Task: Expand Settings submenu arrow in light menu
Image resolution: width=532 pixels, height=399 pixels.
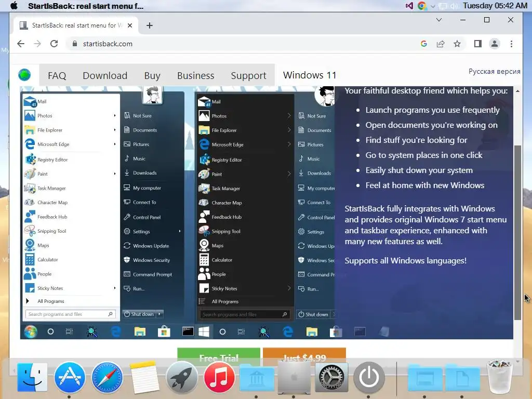Action: (x=180, y=231)
